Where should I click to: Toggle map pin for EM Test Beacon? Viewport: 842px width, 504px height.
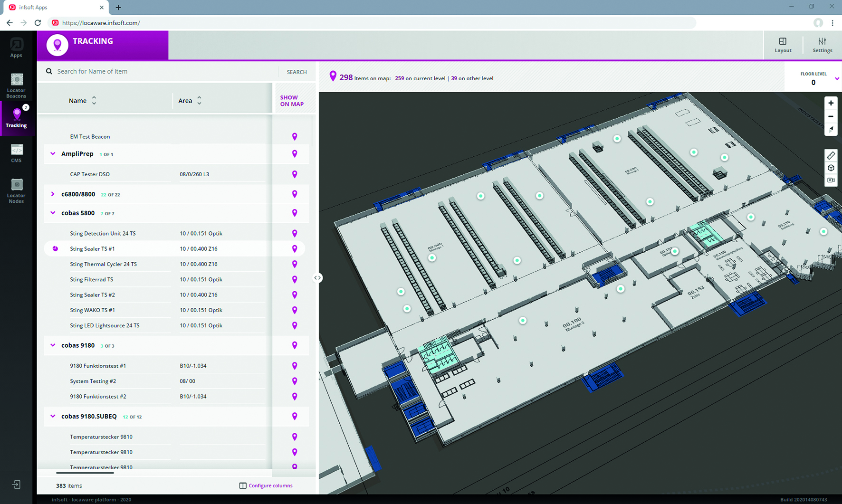(x=295, y=136)
